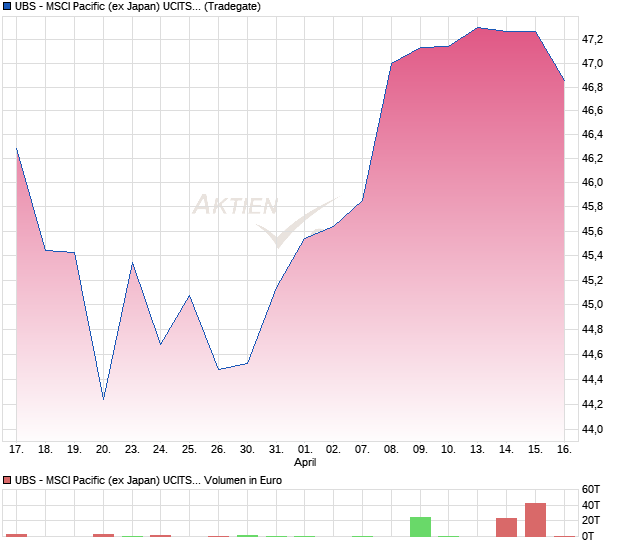Click the '07.' date label on x-axis
Screen dimensions: 620x546
pyautogui.click(x=362, y=450)
